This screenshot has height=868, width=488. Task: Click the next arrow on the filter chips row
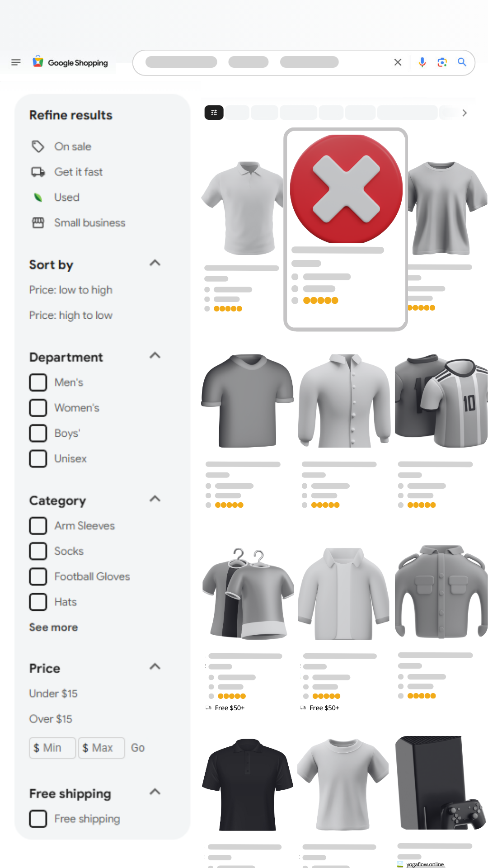pyautogui.click(x=465, y=113)
